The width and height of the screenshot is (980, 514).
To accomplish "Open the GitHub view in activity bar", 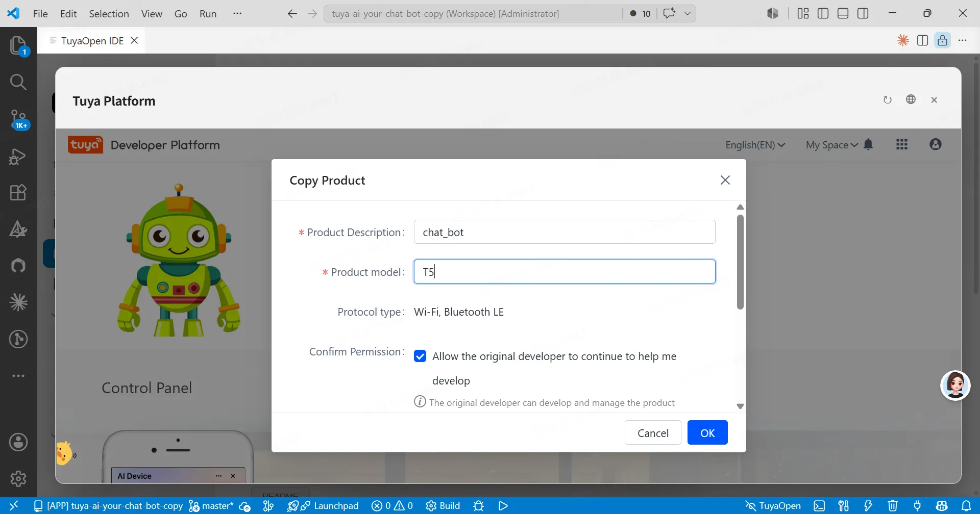I will tap(18, 266).
